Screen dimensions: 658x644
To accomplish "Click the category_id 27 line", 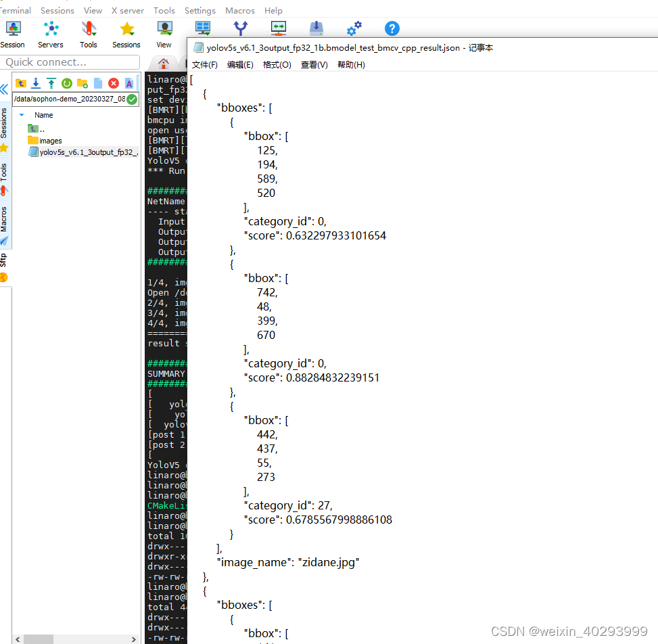I will tap(288, 505).
